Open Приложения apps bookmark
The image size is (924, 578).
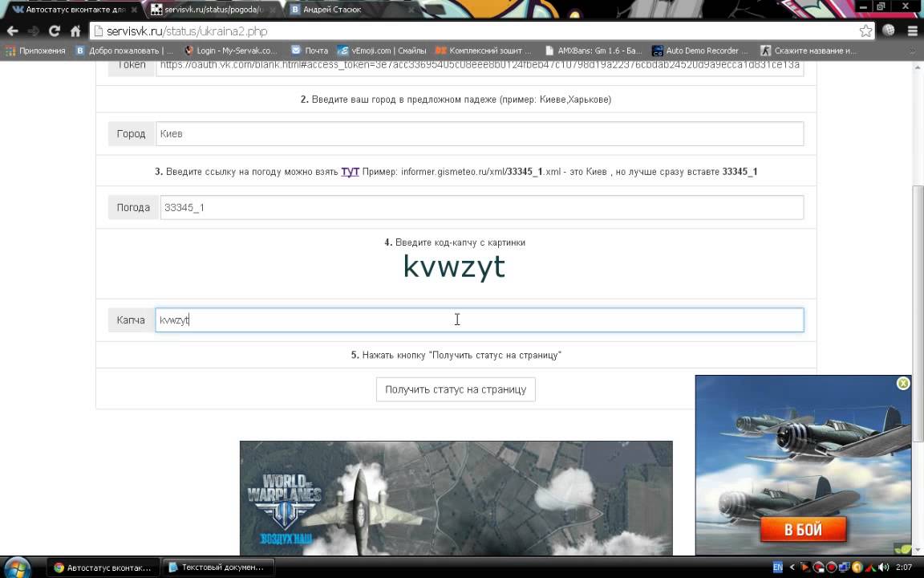[35, 51]
